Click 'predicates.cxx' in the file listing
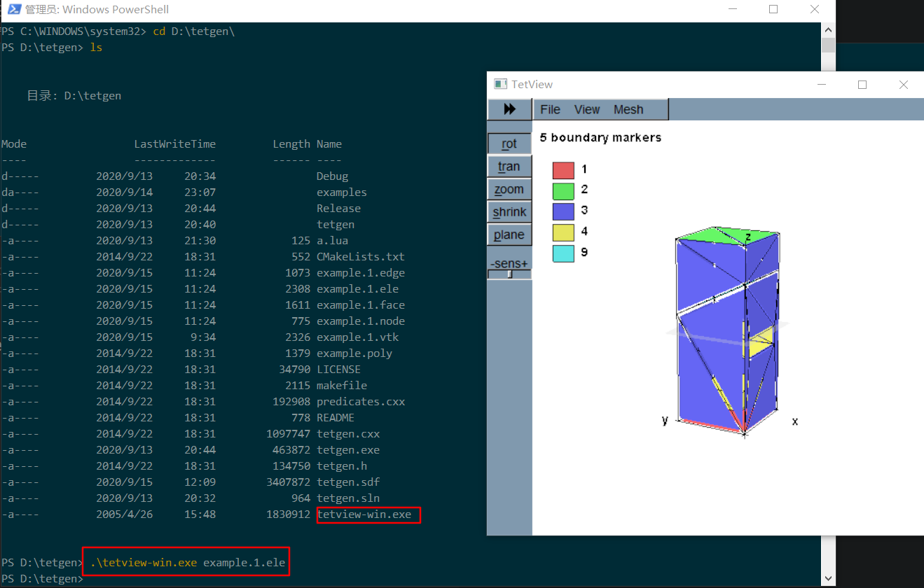The width and height of the screenshot is (924, 588). (361, 401)
